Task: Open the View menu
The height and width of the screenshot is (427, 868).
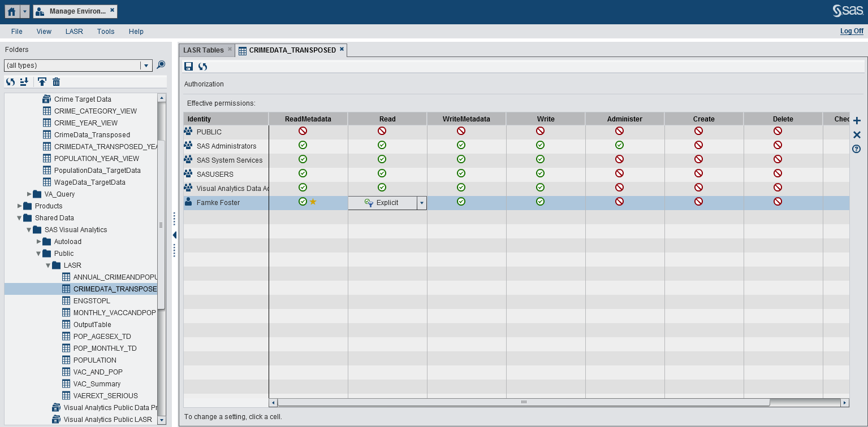Action: [x=44, y=32]
